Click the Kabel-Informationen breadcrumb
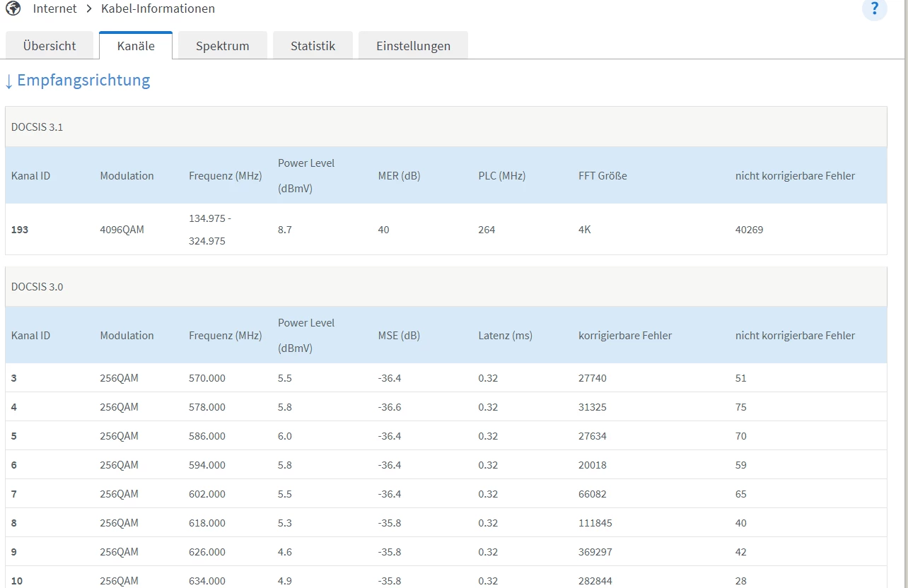The image size is (908, 588). click(x=158, y=8)
